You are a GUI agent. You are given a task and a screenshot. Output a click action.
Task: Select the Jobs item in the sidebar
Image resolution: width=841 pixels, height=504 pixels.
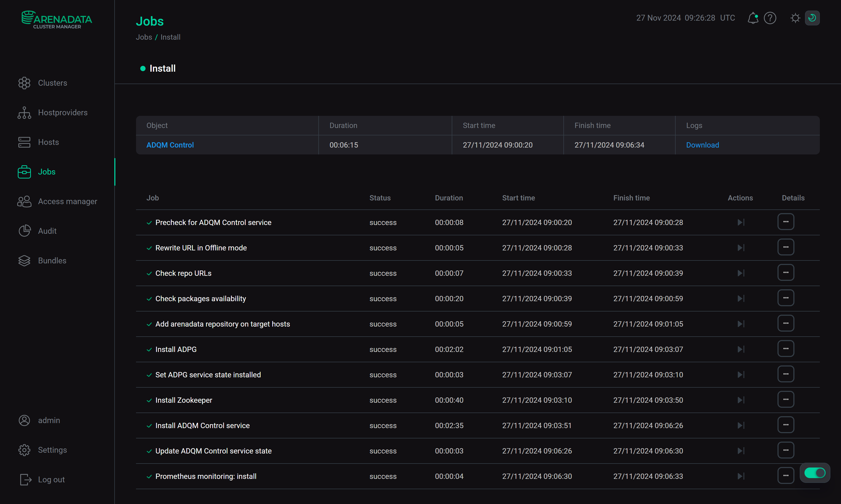point(47,172)
